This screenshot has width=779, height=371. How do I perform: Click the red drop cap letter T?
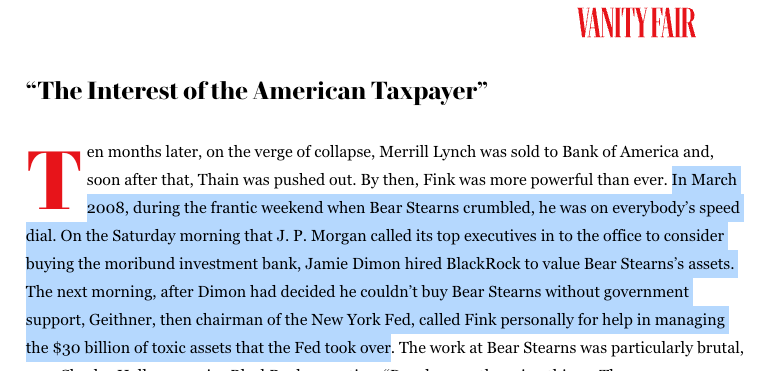coord(54,180)
